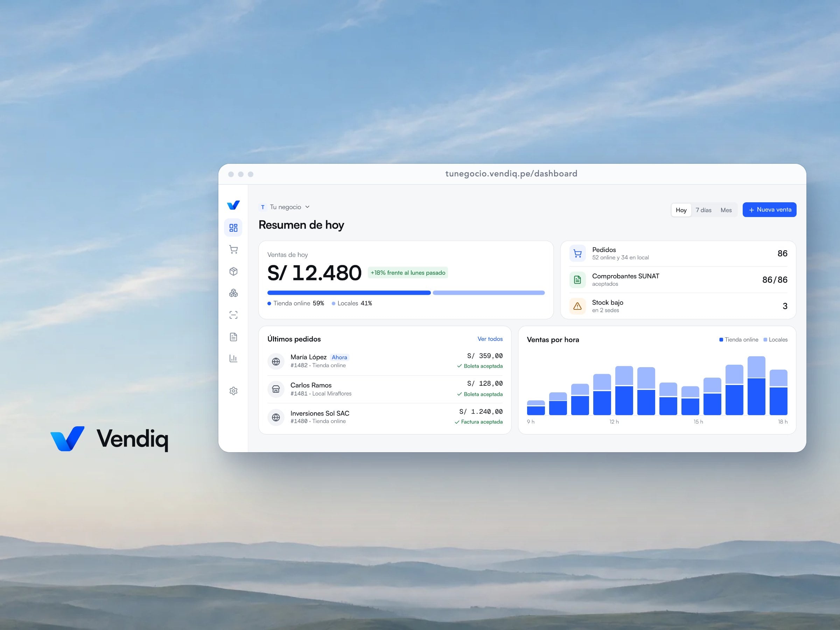
Task: Expand the Tu negocio dropdown
Action: (285, 207)
